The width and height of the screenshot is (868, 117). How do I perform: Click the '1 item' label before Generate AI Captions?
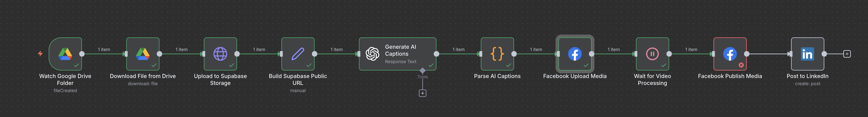(336, 50)
